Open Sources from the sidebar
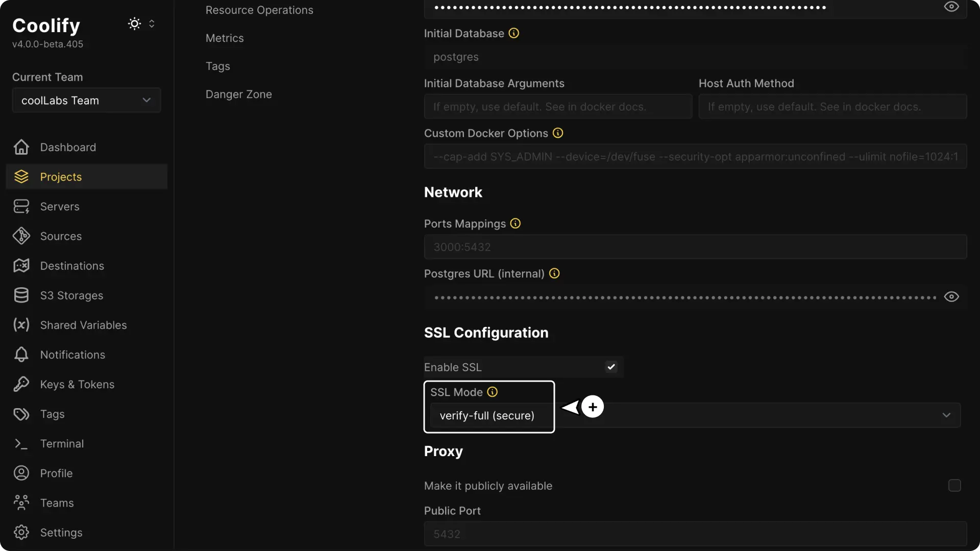980x551 pixels. [61, 236]
